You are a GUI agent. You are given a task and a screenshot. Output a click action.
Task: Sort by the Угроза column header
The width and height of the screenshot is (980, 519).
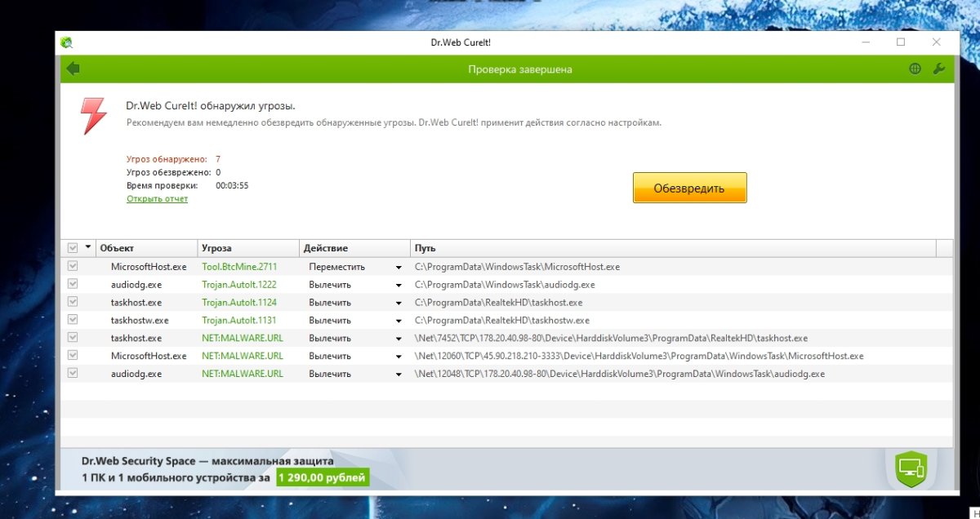pyautogui.click(x=248, y=248)
